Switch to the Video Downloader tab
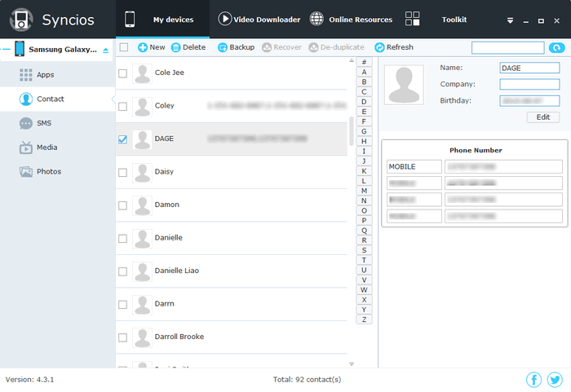Screen dimensions: 571x392 (x=259, y=20)
